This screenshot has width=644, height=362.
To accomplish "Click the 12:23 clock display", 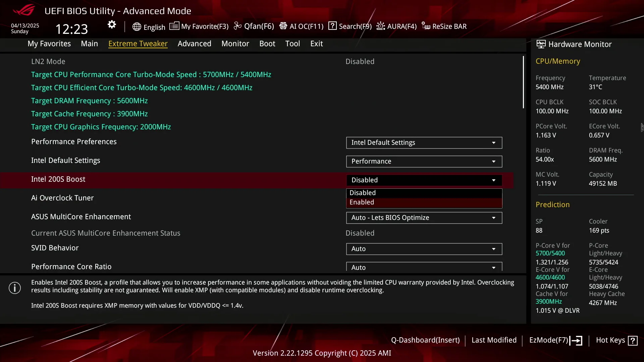I will 71,29.
